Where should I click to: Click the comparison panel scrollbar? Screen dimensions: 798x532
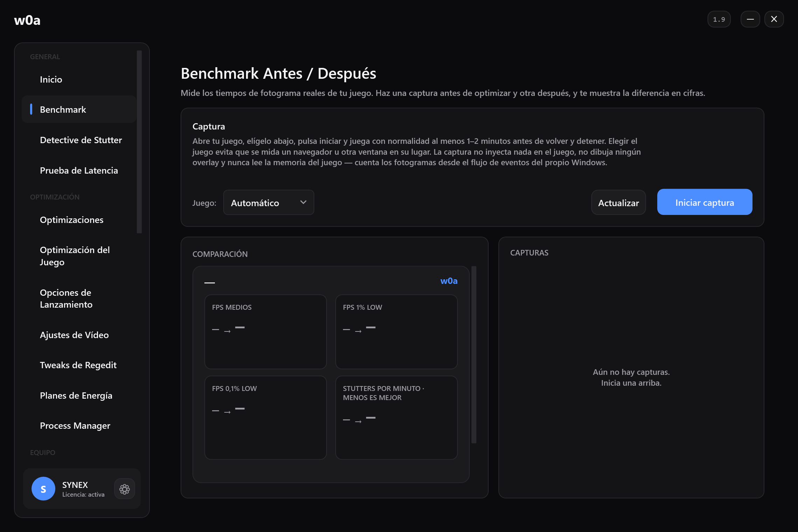click(474, 355)
